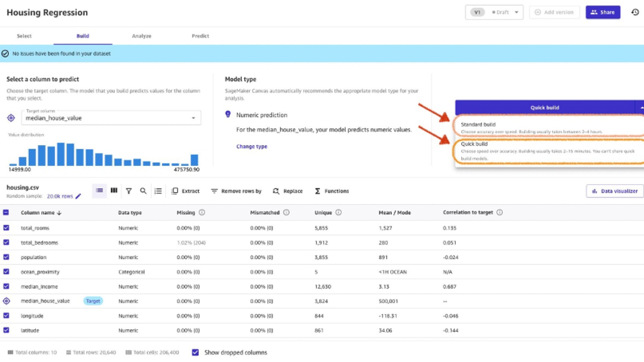Click the tallest bar in value distribution
This screenshot has width=644, height=362.
[61, 154]
